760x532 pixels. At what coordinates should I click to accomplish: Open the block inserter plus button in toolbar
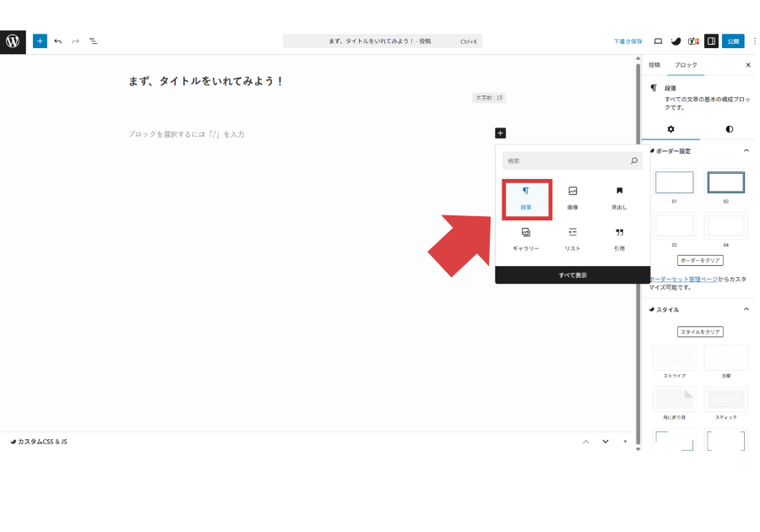40,41
